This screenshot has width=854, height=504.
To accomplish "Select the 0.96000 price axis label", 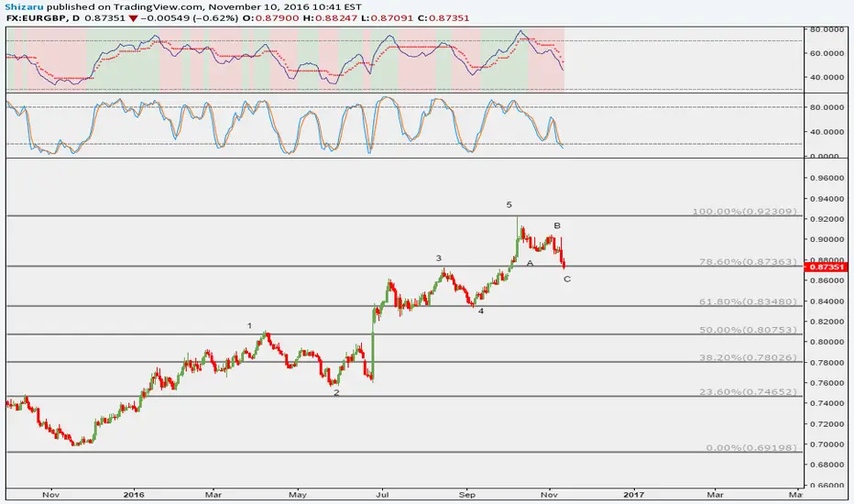I will [827, 178].
